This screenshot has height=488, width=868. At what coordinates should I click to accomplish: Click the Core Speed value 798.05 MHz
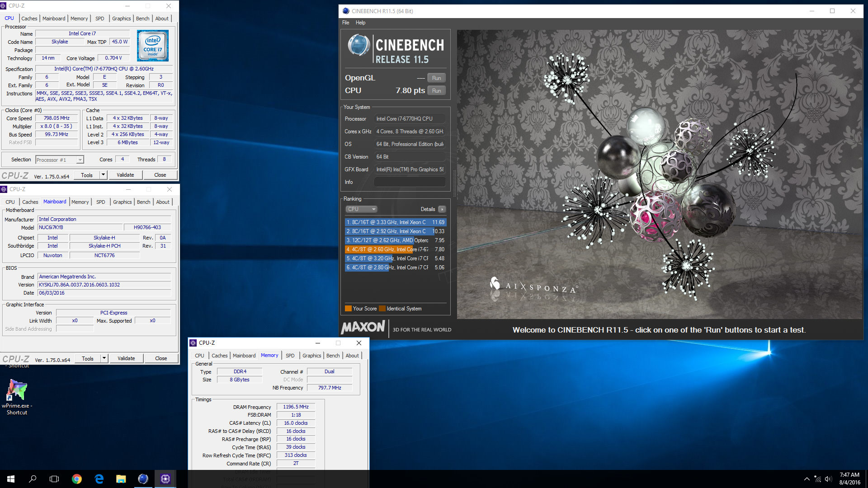click(57, 118)
